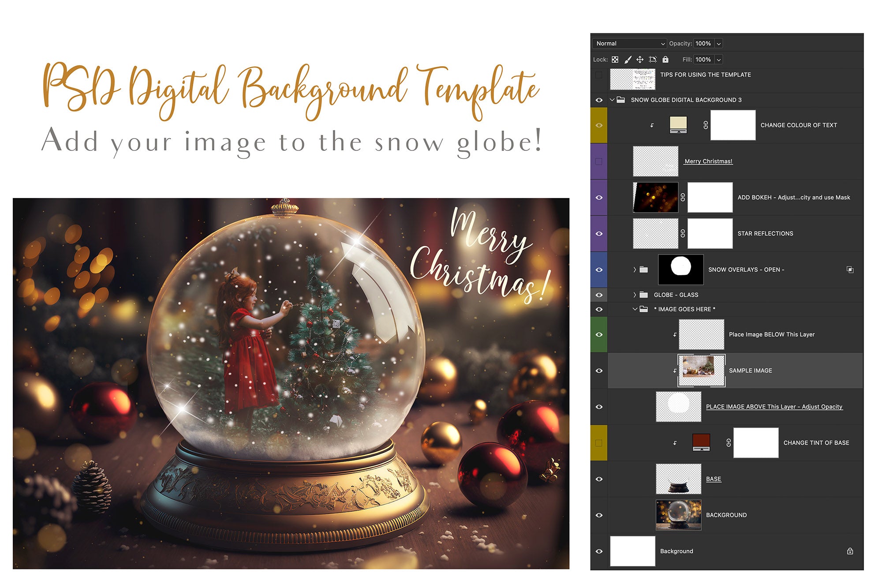The height and width of the screenshot is (588, 882).
Task: Open the Opacity value dropdown arrow
Action: (x=719, y=43)
